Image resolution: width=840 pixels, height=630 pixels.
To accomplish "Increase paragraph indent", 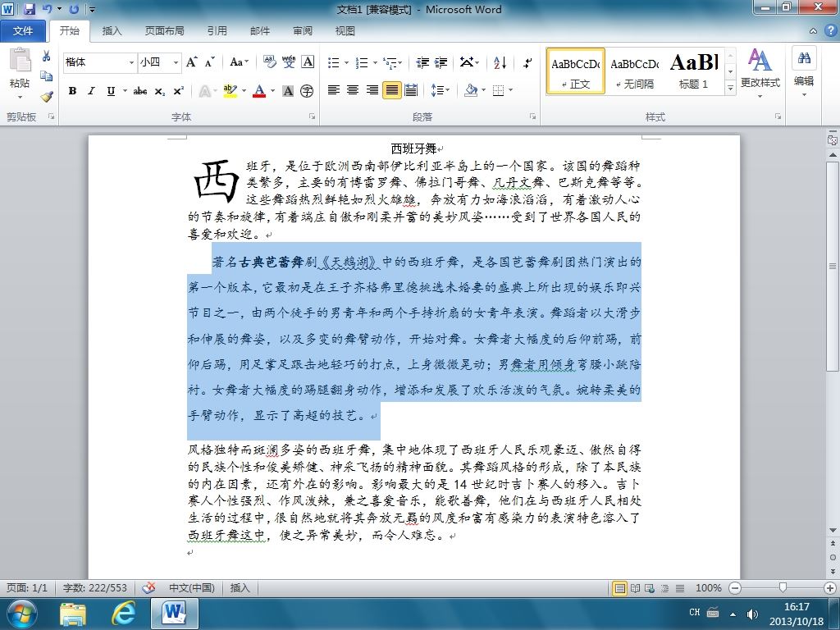I will tap(441, 62).
